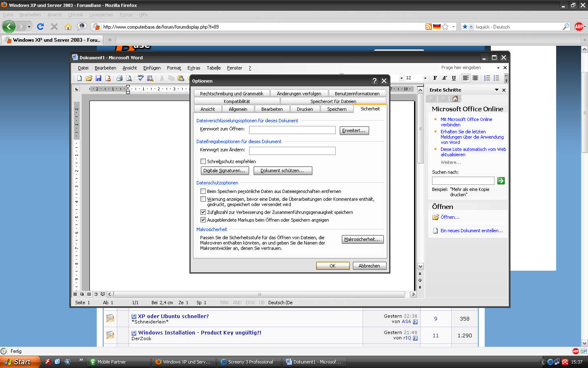Click the Firefox Home icon
The image size is (588, 368).
pyautogui.click(x=68, y=27)
